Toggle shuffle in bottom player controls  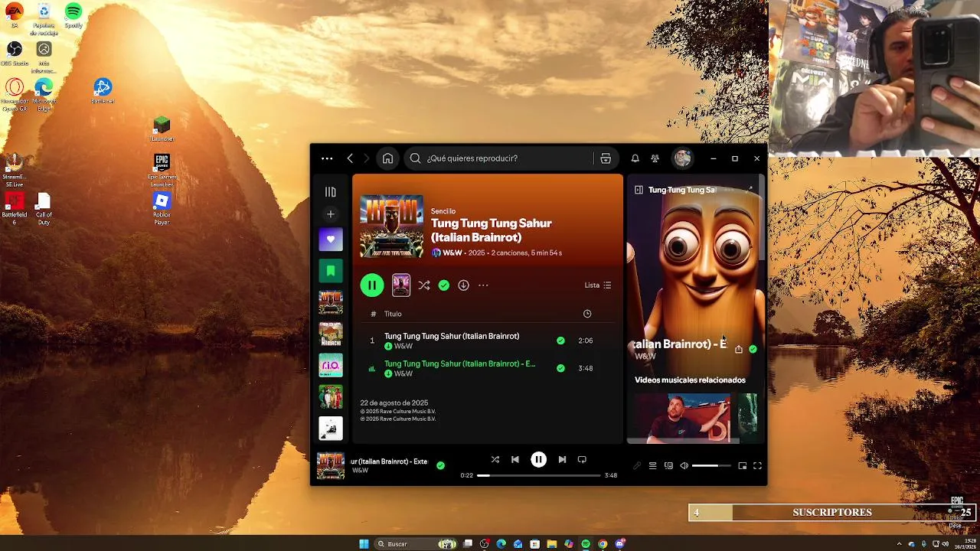point(495,460)
